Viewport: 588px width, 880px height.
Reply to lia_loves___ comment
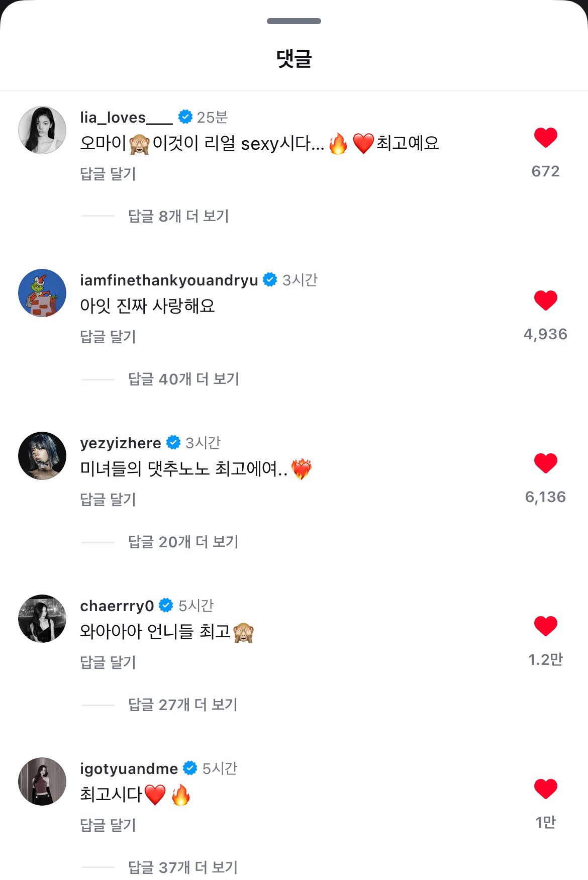pos(108,174)
